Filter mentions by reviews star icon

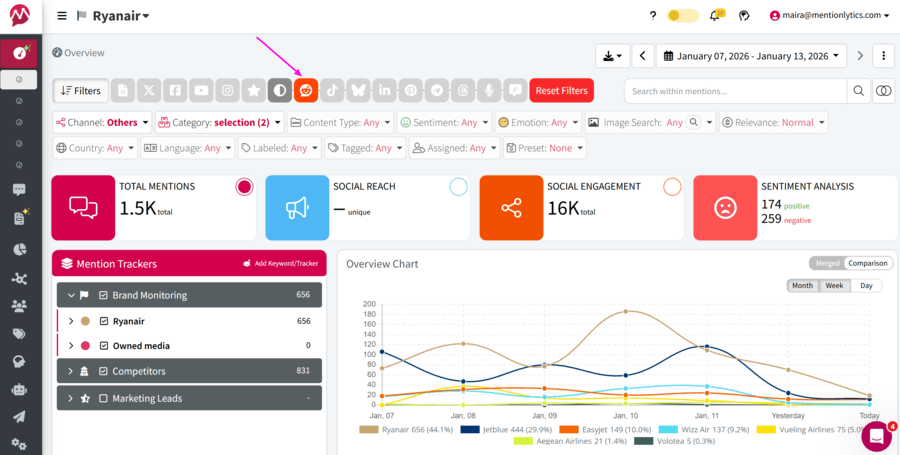[x=254, y=91]
